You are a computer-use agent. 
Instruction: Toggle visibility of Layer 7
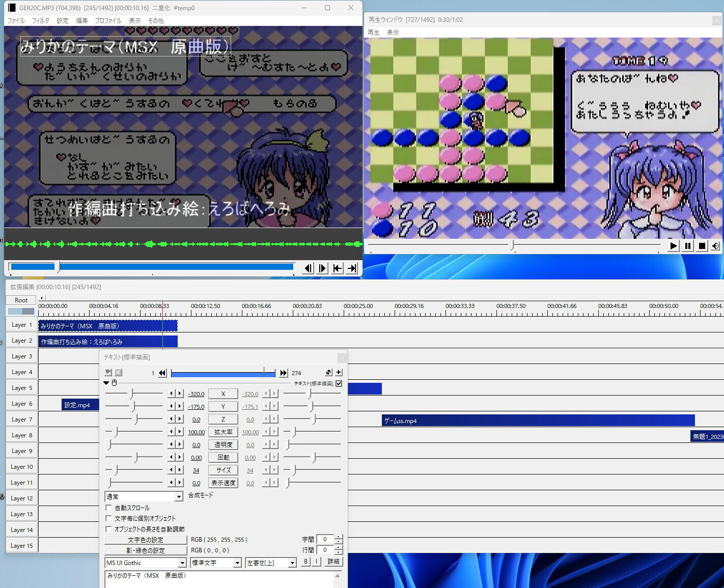(21, 419)
